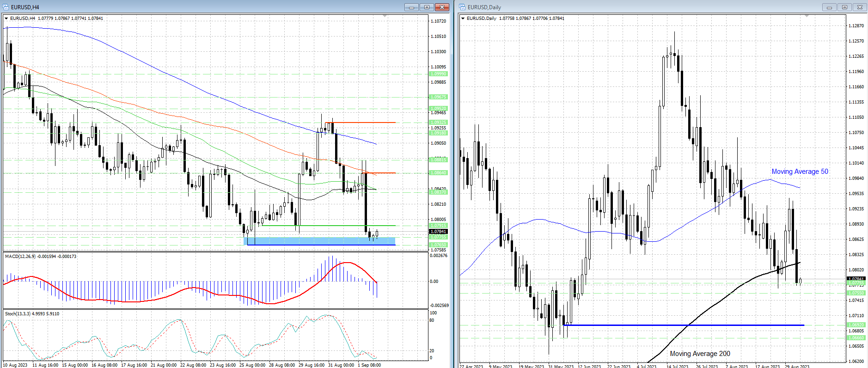Image resolution: width=868 pixels, height=368 pixels.
Task: Click the EURUSD,H4 window chart icon
Action: coord(6,7)
